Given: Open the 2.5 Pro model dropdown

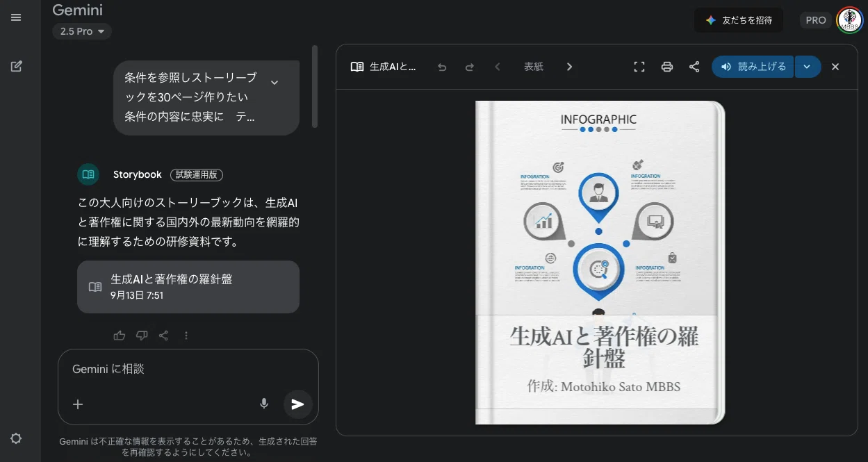Looking at the screenshot, I should [82, 31].
